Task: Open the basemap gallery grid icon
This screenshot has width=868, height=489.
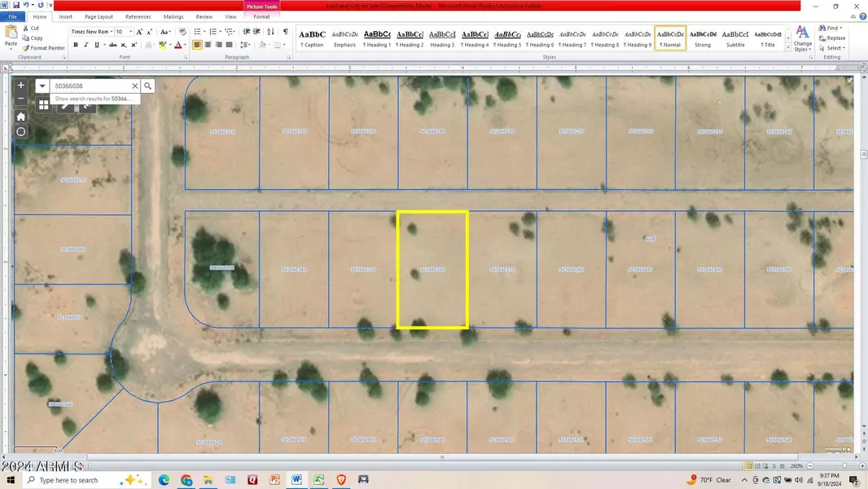Action: tap(43, 104)
